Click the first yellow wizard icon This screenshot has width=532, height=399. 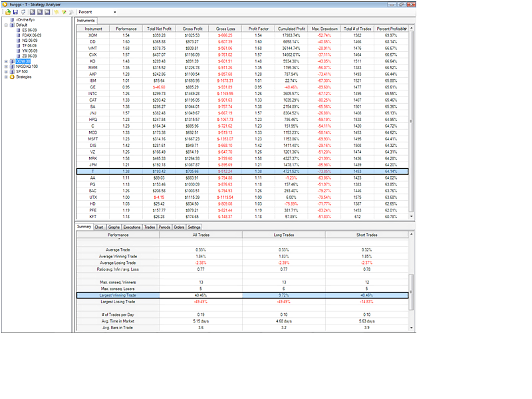57,12
